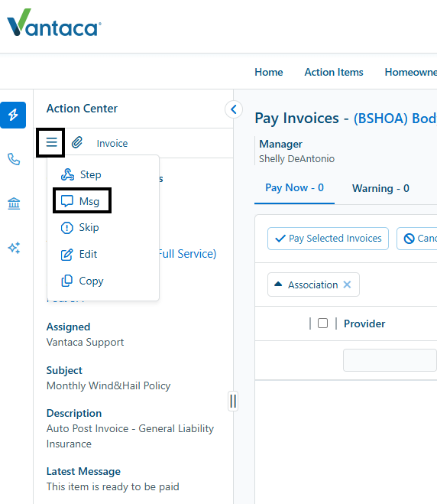Click the paperclip attachment icon
This screenshot has height=504, width=437.
[77, 142]
